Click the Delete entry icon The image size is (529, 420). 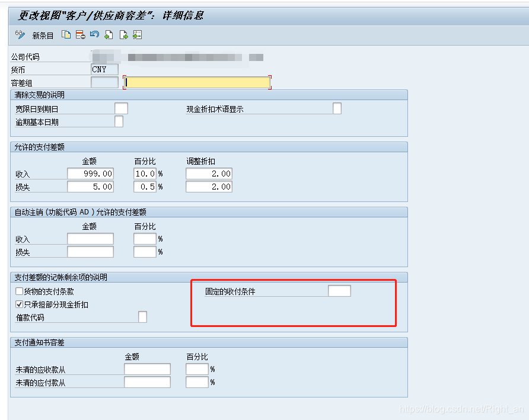80,35
